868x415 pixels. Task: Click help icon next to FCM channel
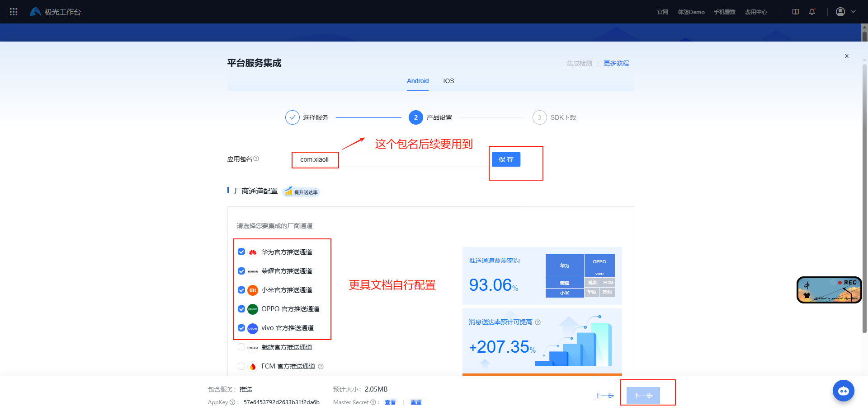tap(321, 366)
